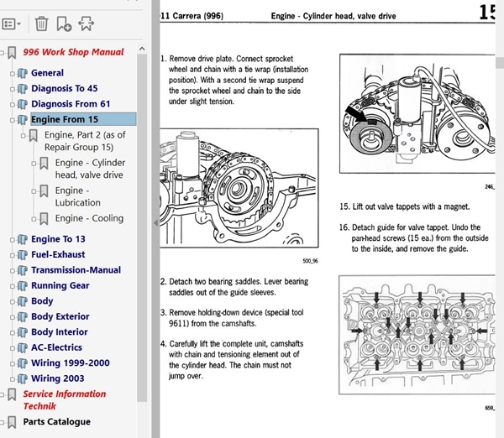Click bookmark icon beside Engine, Part 2
This screenshot has height=438, width=504.
pos(33,135)
